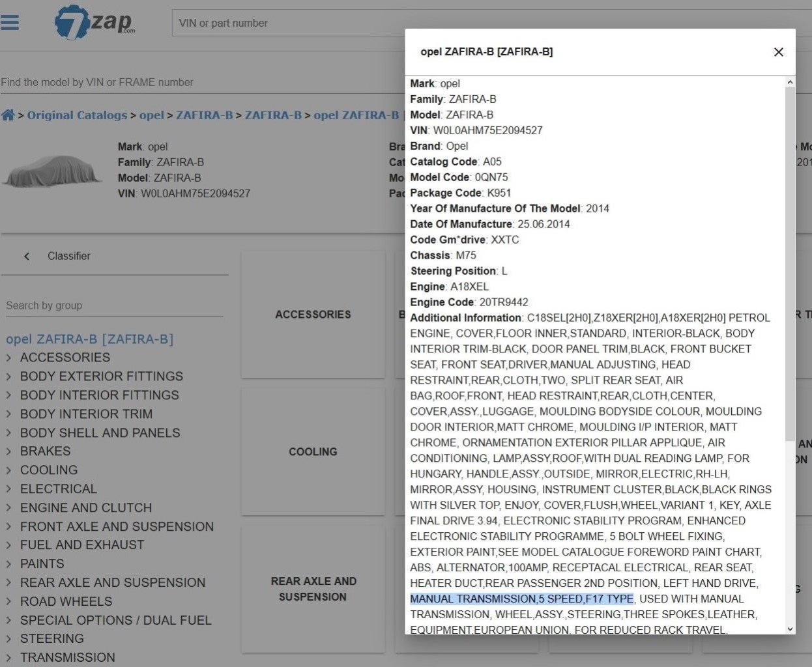
Task: Click the home breadcrumb icon
Action: (8, 115)
